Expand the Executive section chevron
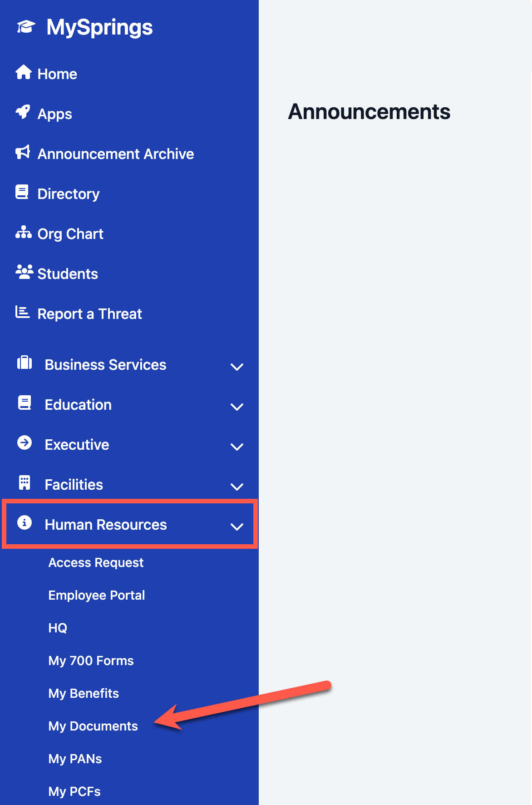This screenshot has height=805, width=532. pos(237,446)
